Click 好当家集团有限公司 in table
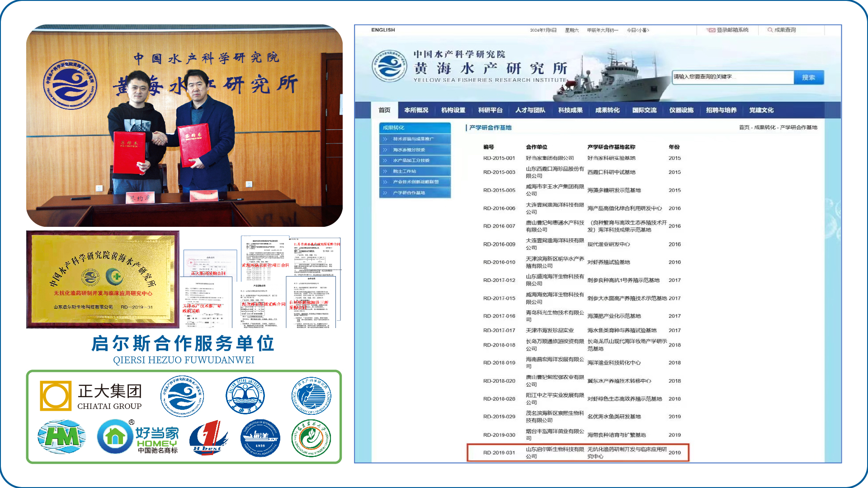Image resolution: width=868 pixels, height=488 pixels. tap(550, 158)
